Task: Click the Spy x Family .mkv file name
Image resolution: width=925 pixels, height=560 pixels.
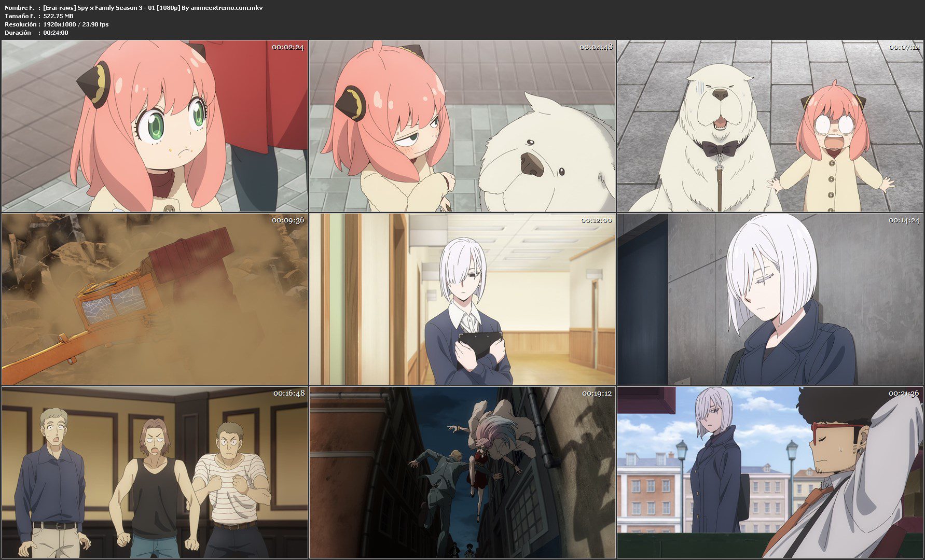Action: tap(153, 8)
